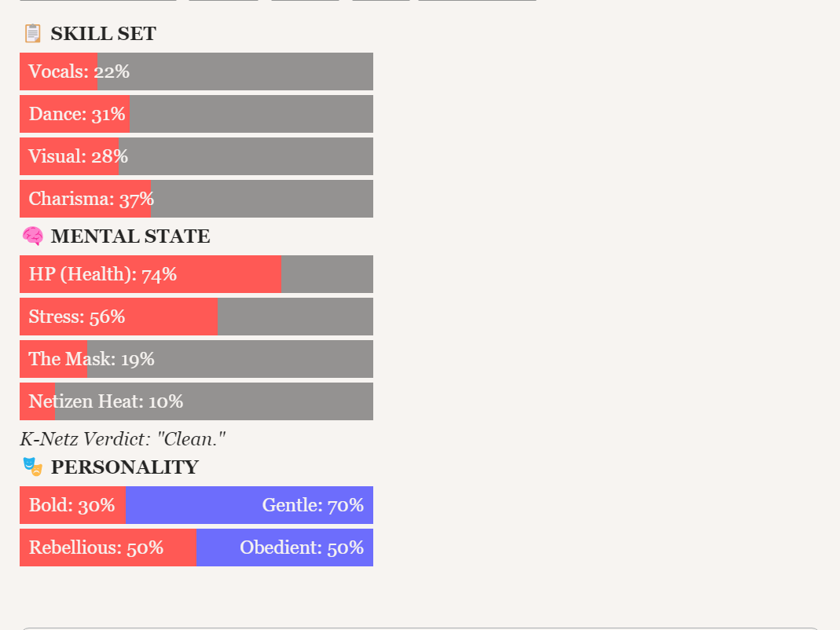Viewport: 840px width, 630px height.
Task: Click the brain icon beside MENTAL STATE
Action: coord(32,236)
